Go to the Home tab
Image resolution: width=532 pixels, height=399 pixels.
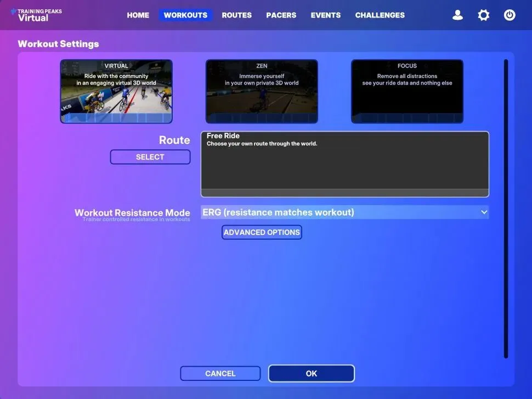coord(138,15)
